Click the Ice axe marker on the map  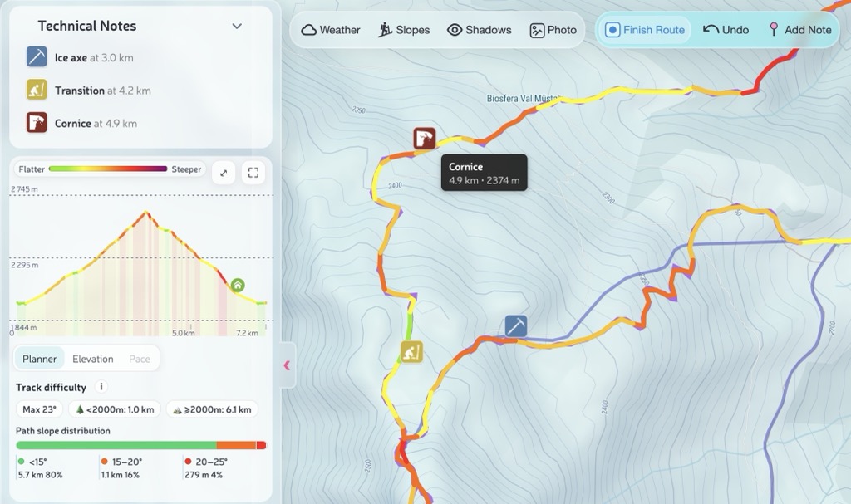coord(516,326)
